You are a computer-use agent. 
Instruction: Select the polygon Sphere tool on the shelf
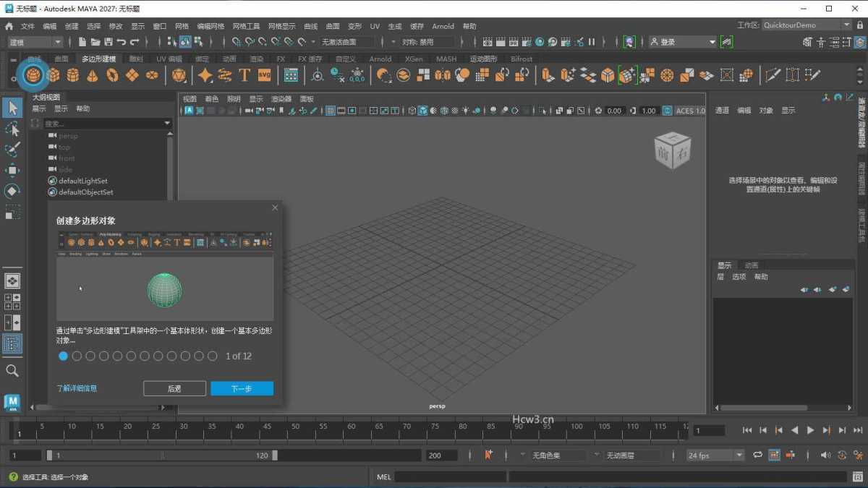click(32, 74)
